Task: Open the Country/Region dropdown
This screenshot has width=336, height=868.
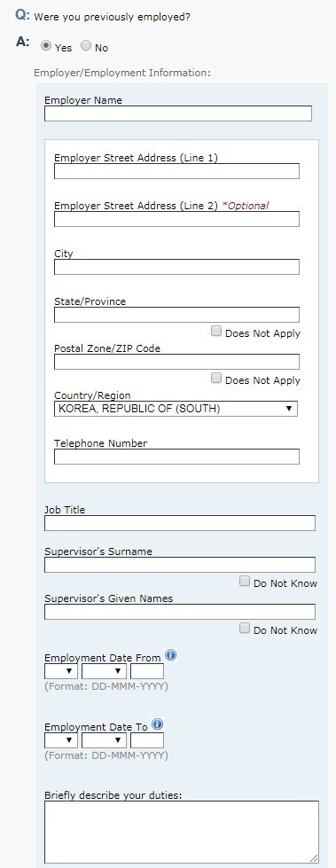Action: coord(176,409)
